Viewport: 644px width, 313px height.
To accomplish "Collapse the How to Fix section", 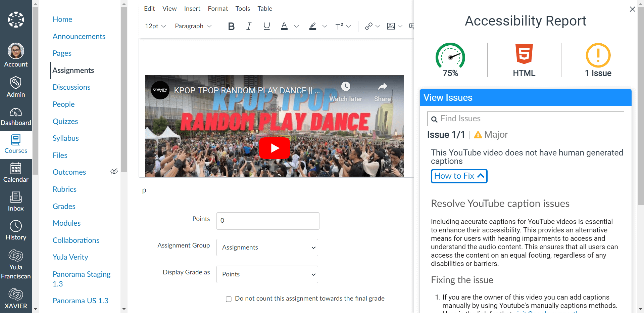I will pyautogui.click(x=459, y=176).
